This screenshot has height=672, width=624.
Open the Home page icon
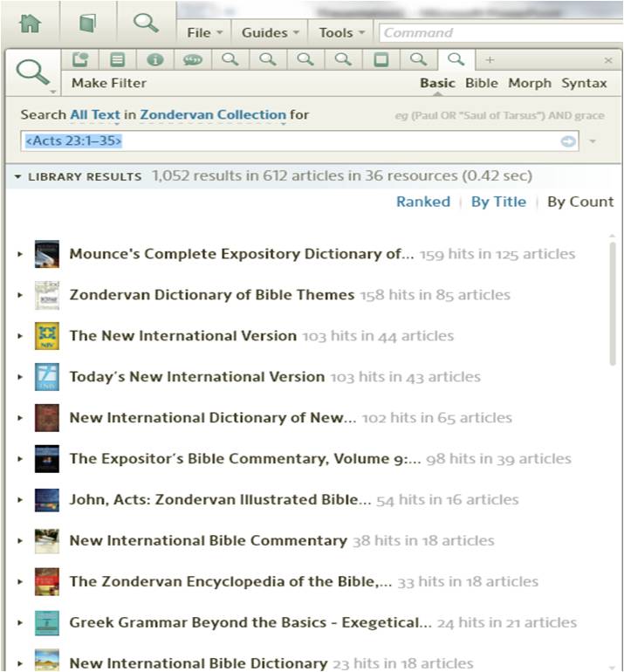coord(30,24)
